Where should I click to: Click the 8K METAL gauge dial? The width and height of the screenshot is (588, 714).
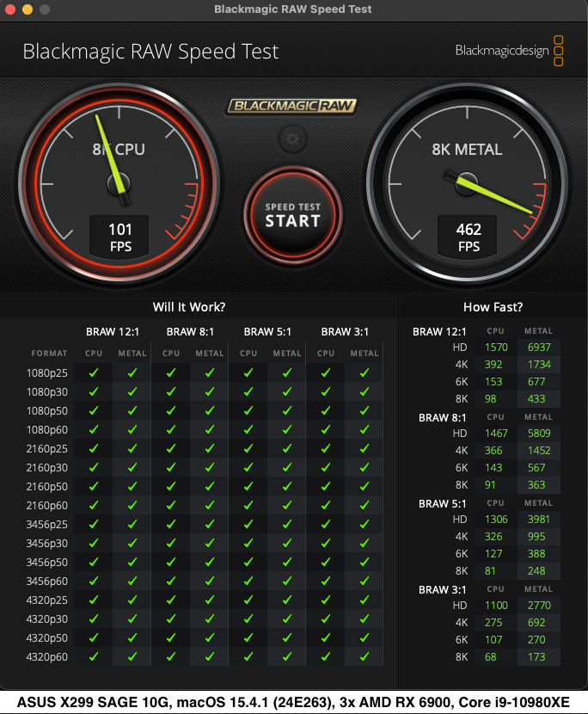click(467, 184)
